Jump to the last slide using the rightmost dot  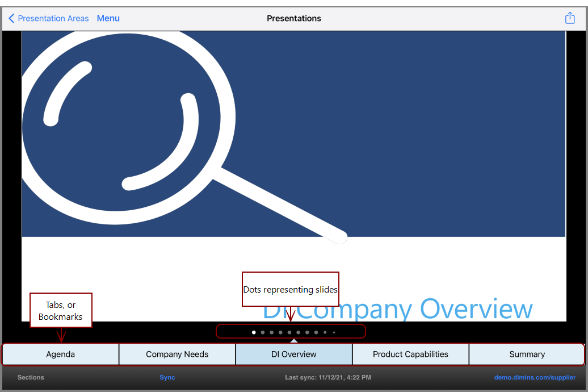334,332
